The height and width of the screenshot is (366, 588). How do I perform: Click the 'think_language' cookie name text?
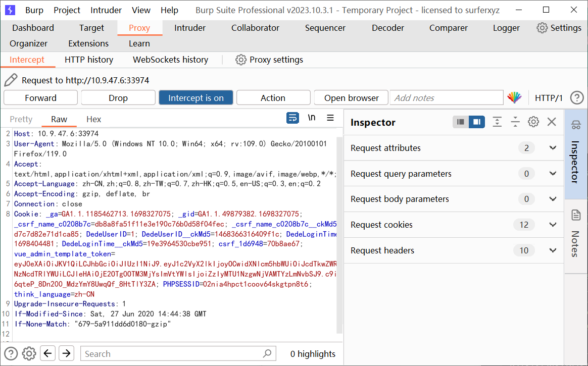42,294
